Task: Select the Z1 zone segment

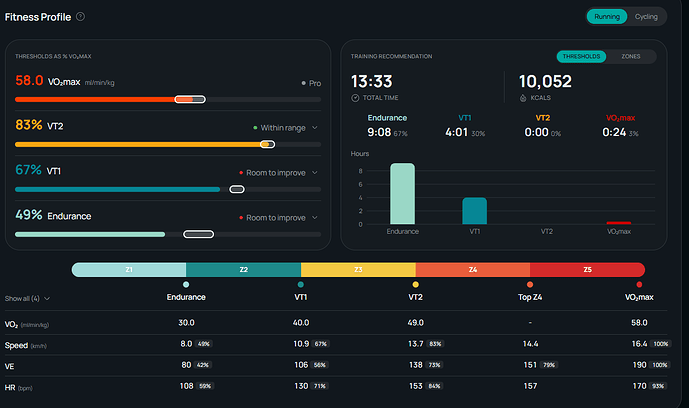Action: tap(129, 270)
